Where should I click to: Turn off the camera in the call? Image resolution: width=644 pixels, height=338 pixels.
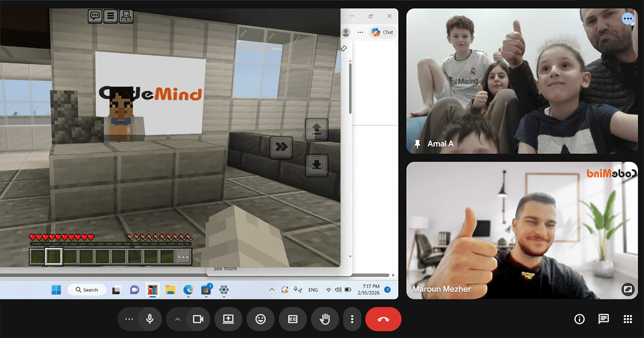(198, 319)
